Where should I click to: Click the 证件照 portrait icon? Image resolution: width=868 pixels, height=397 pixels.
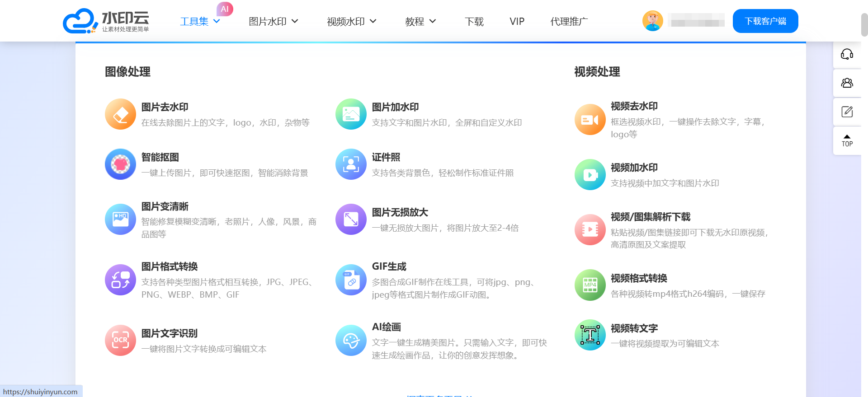click(x=351, y=164)
